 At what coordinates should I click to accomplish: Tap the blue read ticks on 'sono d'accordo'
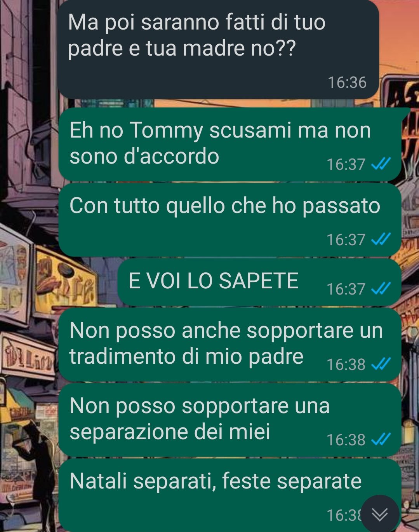(381, 164)
